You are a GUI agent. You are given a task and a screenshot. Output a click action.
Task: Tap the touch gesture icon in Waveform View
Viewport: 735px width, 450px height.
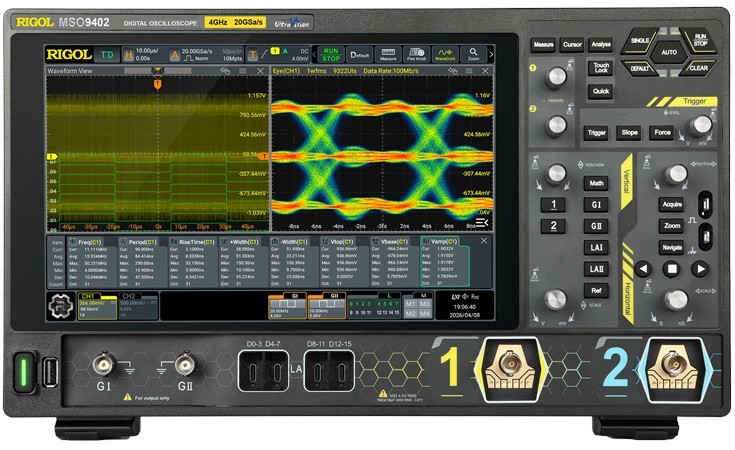pyautogui.click(x=225, y=71)
